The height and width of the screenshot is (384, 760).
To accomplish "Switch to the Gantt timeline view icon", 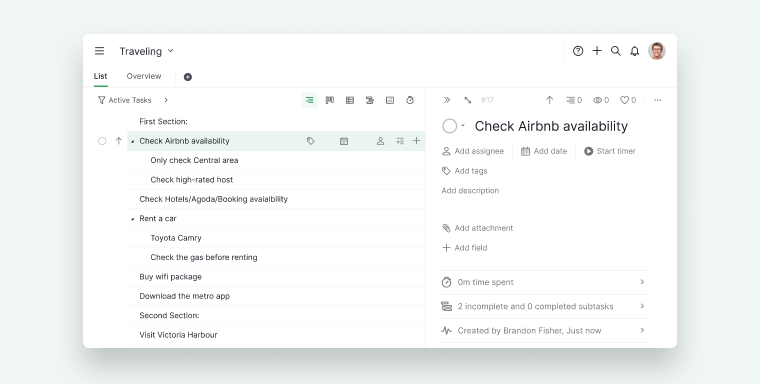I will 370,100.
